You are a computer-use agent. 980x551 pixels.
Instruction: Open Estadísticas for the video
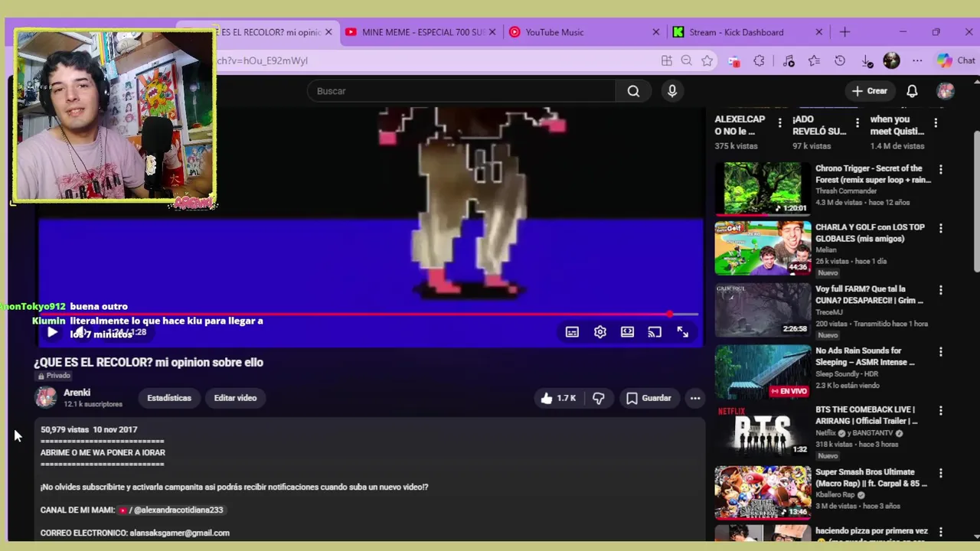(169, 398)
